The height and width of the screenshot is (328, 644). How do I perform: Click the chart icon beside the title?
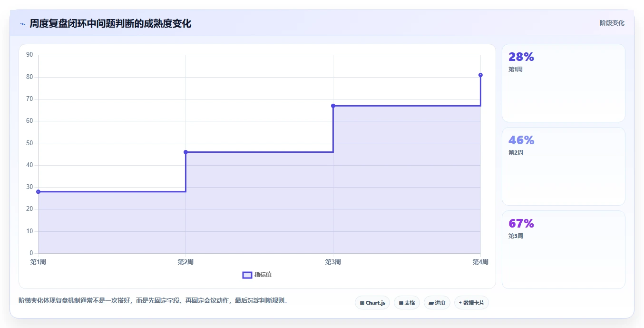[22, 24]
